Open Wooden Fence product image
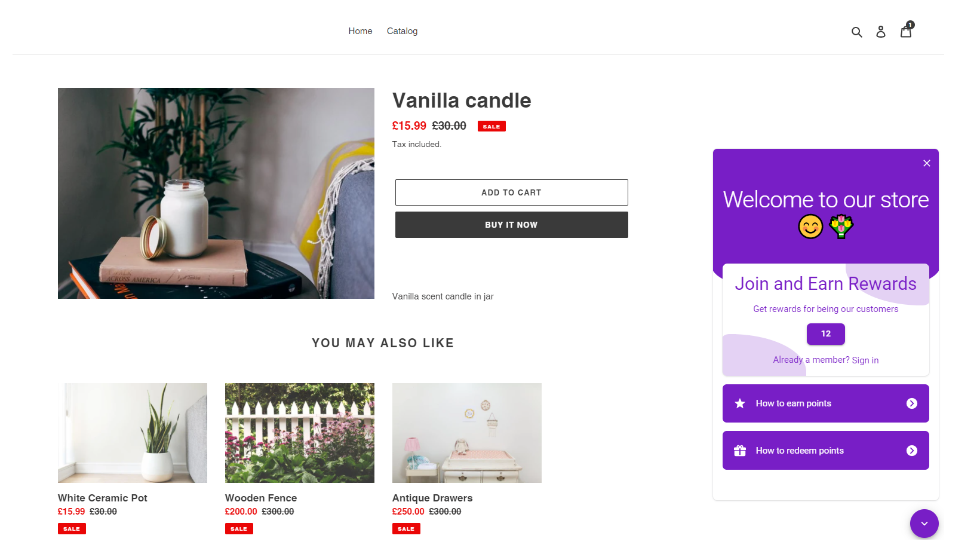980x560 pixels. tap(300, 433)
